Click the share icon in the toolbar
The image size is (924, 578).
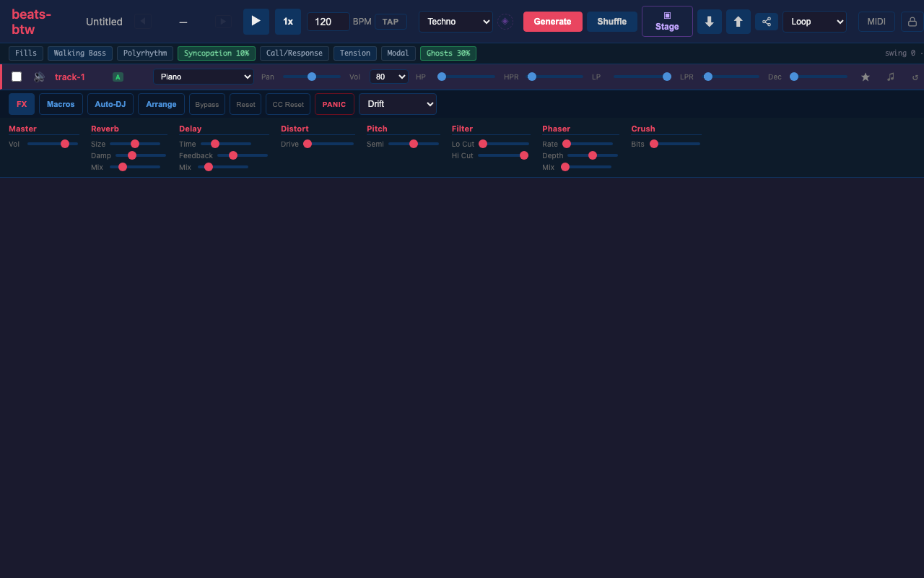766,22
